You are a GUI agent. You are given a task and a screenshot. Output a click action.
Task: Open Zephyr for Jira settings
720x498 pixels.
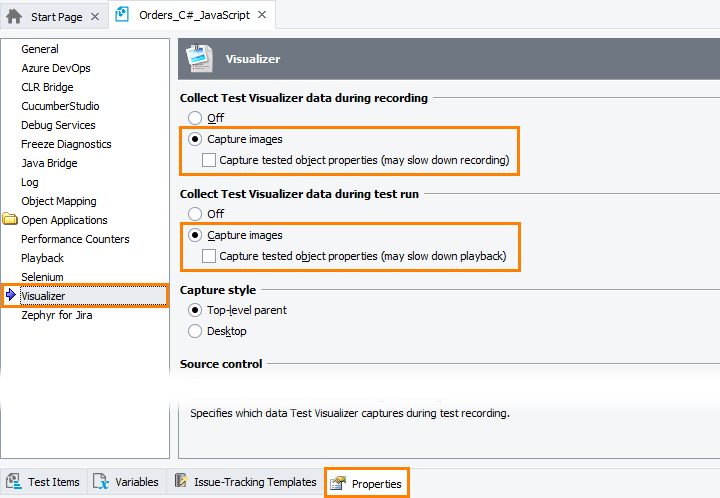(x=57, y=315)
